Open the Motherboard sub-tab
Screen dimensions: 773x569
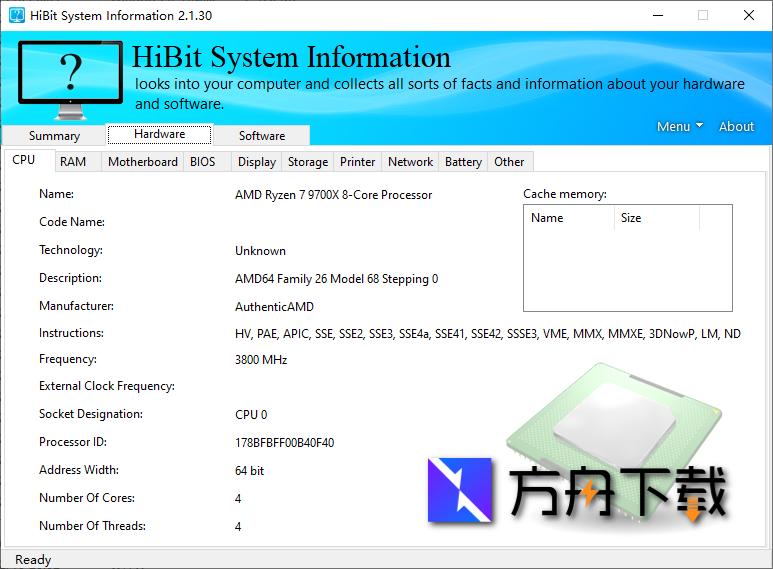pyautogui.click(x=142, y=162)
